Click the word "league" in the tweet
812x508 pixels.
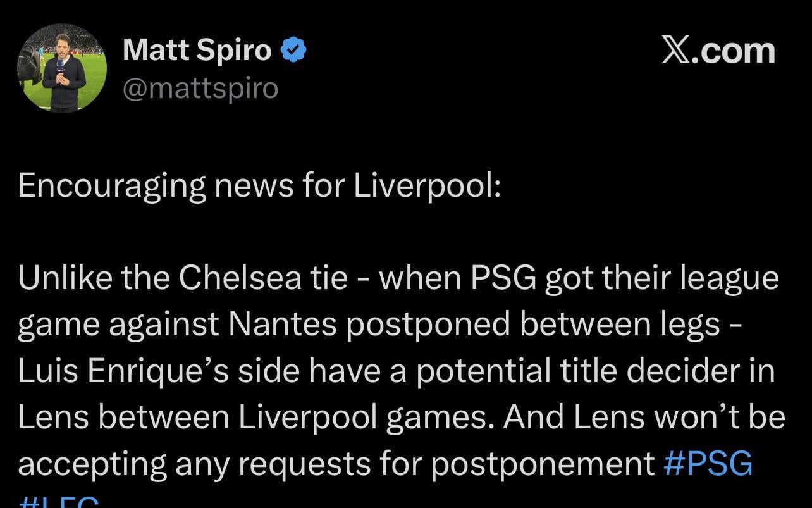point(735,279)
